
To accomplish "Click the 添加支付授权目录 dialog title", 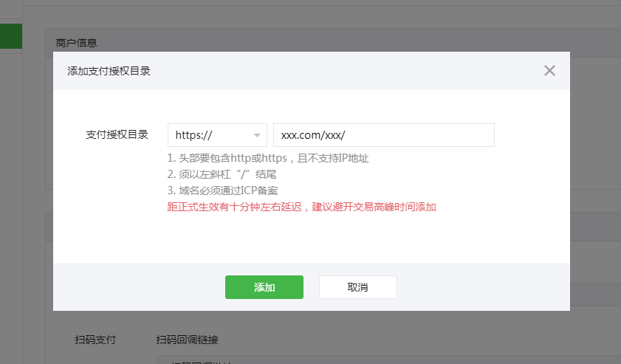I will [109, 71].
